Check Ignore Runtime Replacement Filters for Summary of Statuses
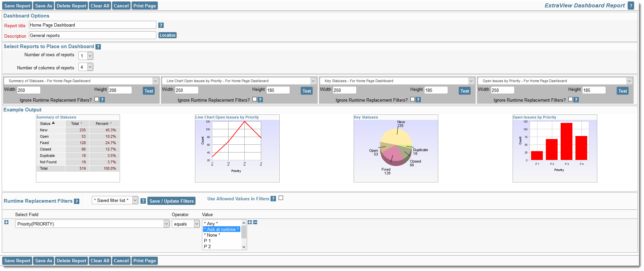Viewport: 644px width, 271px height. pyautogui.click(x=97, y=99)
